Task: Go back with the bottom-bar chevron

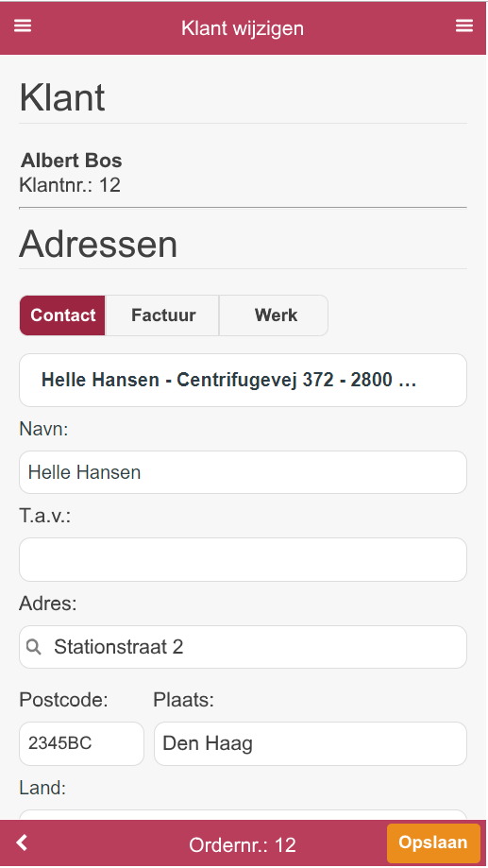Action: pyautogui.click(x=22, y=842)
